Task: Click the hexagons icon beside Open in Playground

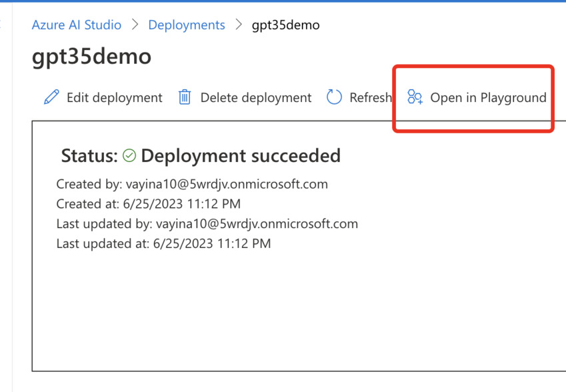Action: 415,97
